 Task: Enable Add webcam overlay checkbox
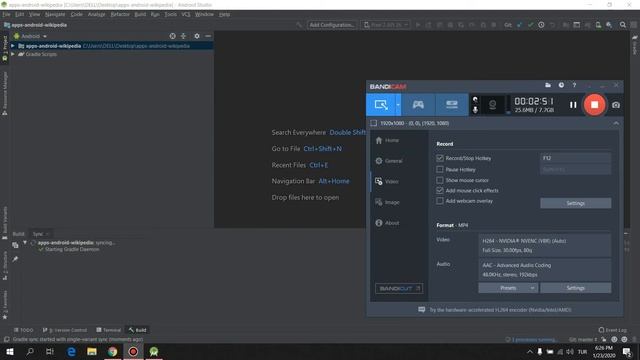440,201
